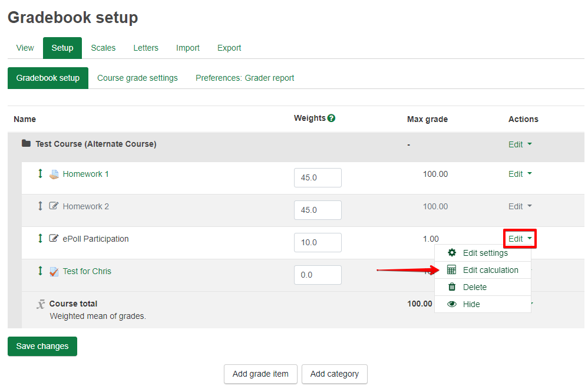Hide the ePoll Participation grade item
This screenshot has width=588, height=392.
(x=471, y=304)
